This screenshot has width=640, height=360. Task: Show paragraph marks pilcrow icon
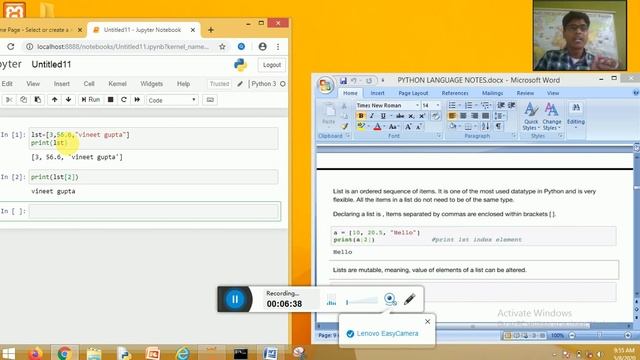[498, 127]
